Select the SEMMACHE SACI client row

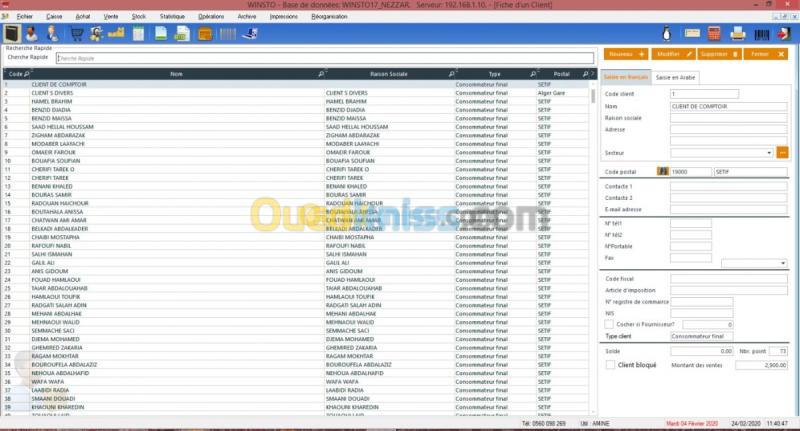click(x=297, y=331)
